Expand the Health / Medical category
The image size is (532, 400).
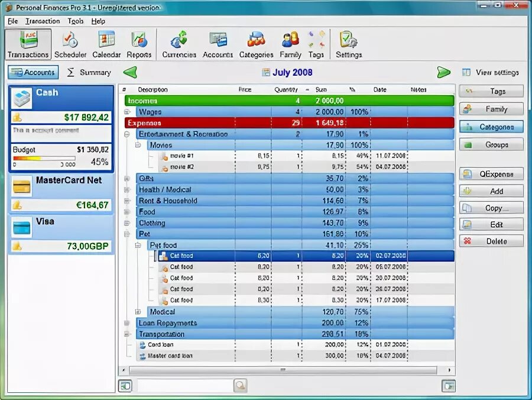pyautogui.click(x=127, y=189)
